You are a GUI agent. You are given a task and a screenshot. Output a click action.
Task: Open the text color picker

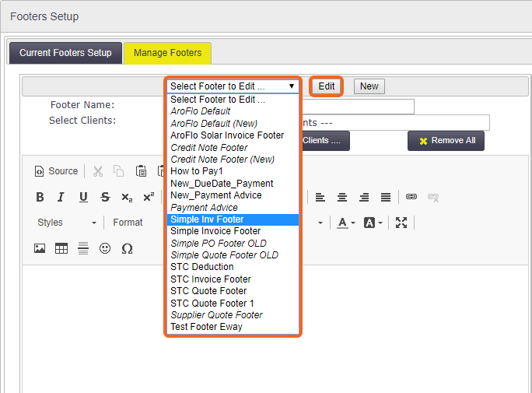pyautogui.click(x=346, y=223)
